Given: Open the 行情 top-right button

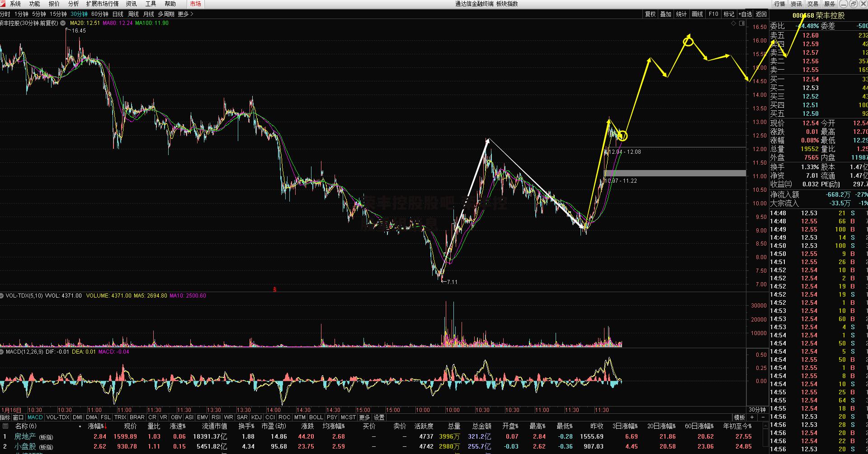Looking at the screenshot, I should point(779,4).
